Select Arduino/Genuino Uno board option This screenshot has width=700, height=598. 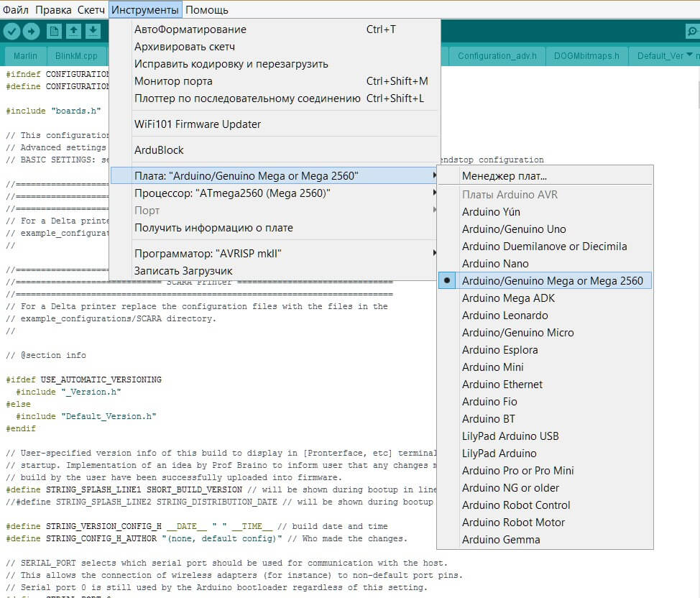click(514, 229)
